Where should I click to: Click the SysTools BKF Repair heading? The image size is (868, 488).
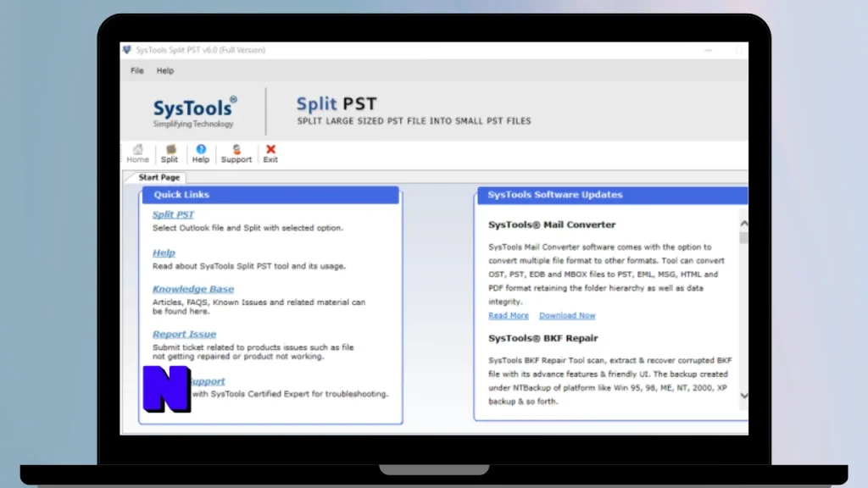click(x=543, y=338)
